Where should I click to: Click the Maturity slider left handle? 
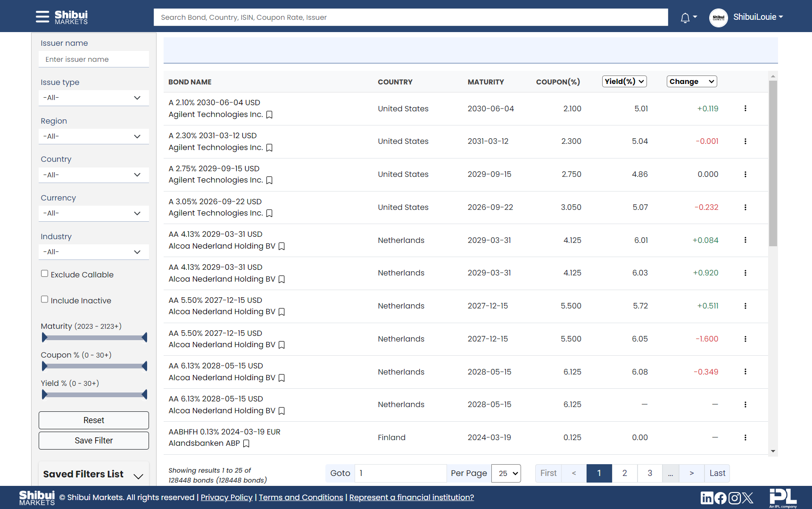click(x=44, y=337)
